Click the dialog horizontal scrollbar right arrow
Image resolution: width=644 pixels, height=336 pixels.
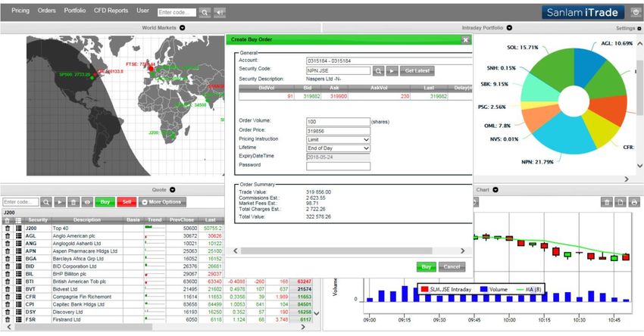462,250
